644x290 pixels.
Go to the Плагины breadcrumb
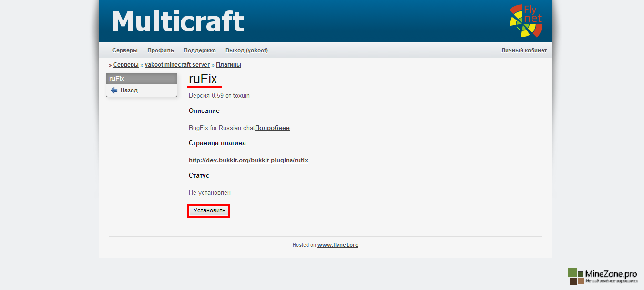(228, 65)
